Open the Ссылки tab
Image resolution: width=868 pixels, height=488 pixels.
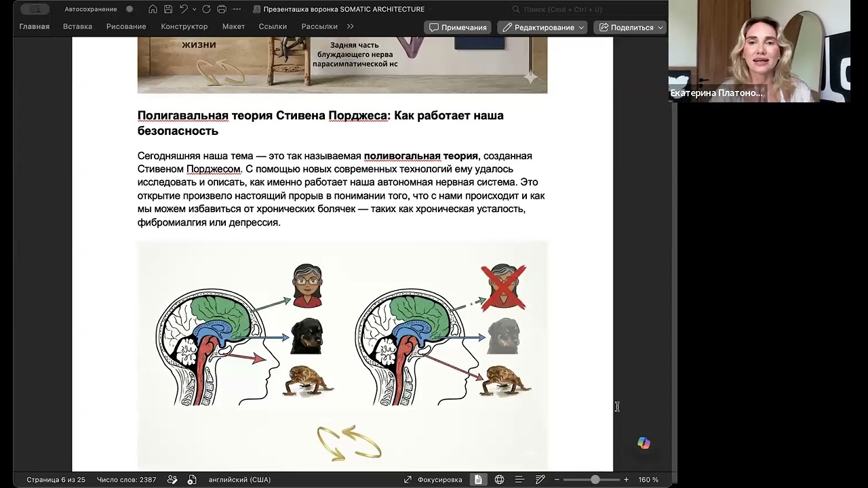(273, 26)
